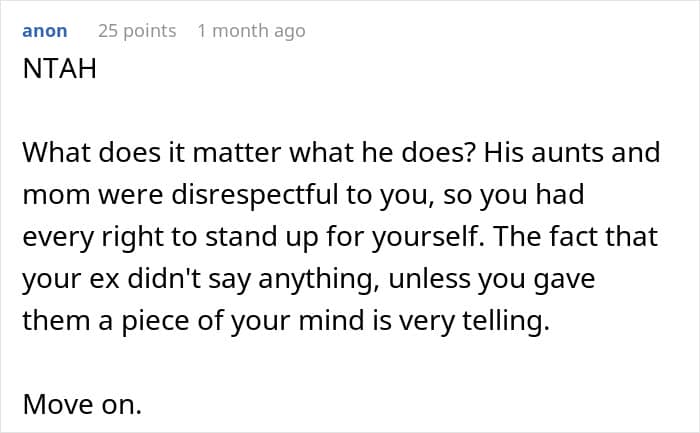Image resolution: width=700 pixels, height=433 pixels.
Task: Click the line beginning mom were disrespectful
Action: click(x=303, y=196)
